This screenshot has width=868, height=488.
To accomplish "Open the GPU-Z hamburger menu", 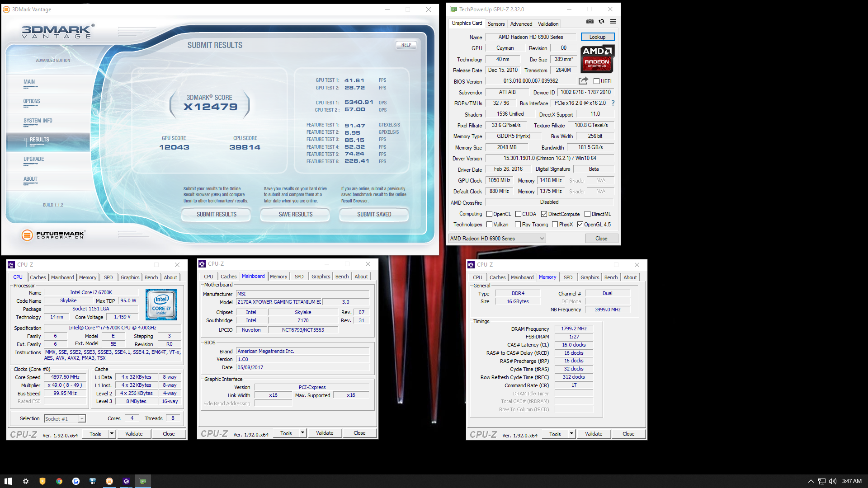I will (x=613, y=21).
